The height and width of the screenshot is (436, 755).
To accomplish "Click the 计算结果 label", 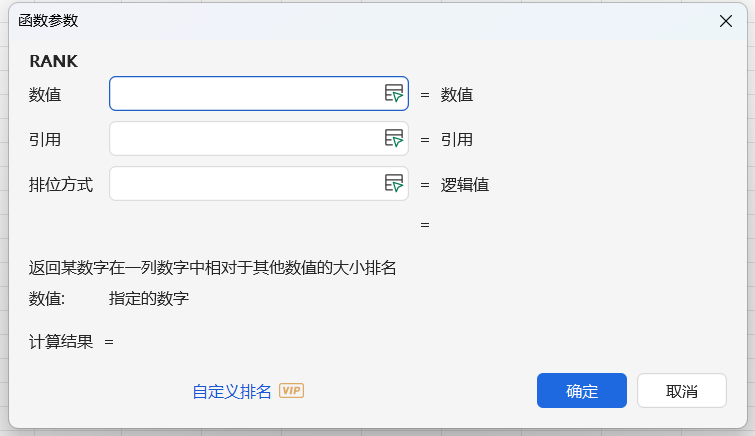I will click(61, 342).
